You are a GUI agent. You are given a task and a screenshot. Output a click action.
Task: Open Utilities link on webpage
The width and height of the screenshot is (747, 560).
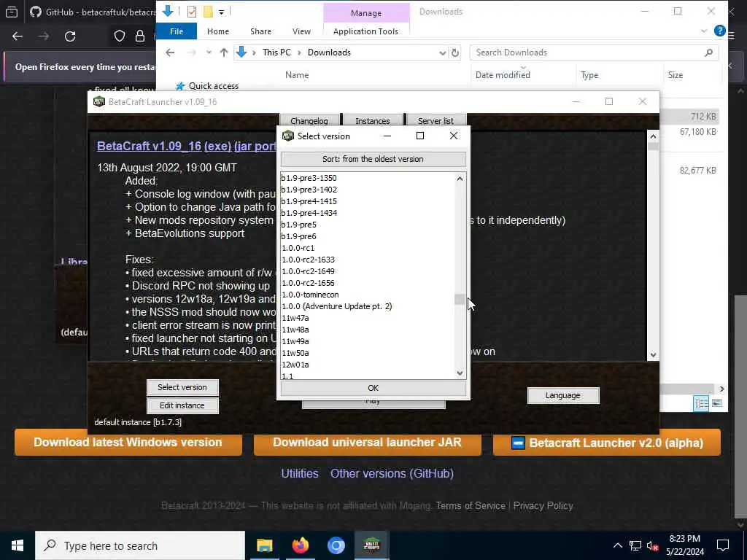(300, 473)
